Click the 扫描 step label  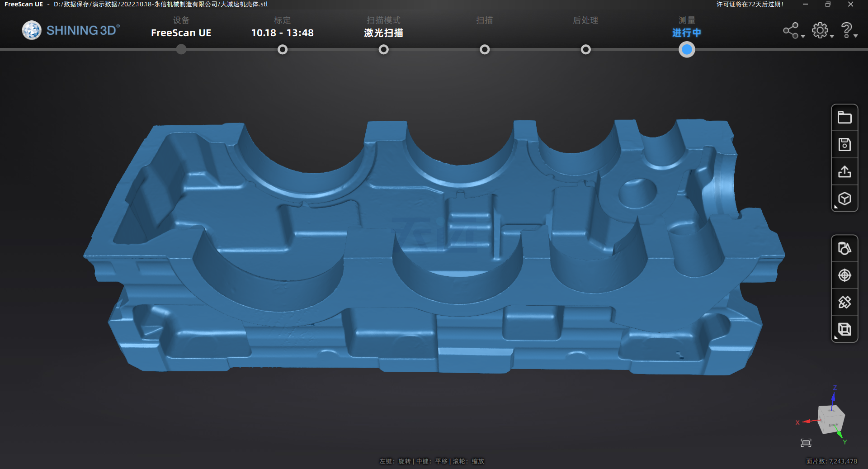point(484,20)
